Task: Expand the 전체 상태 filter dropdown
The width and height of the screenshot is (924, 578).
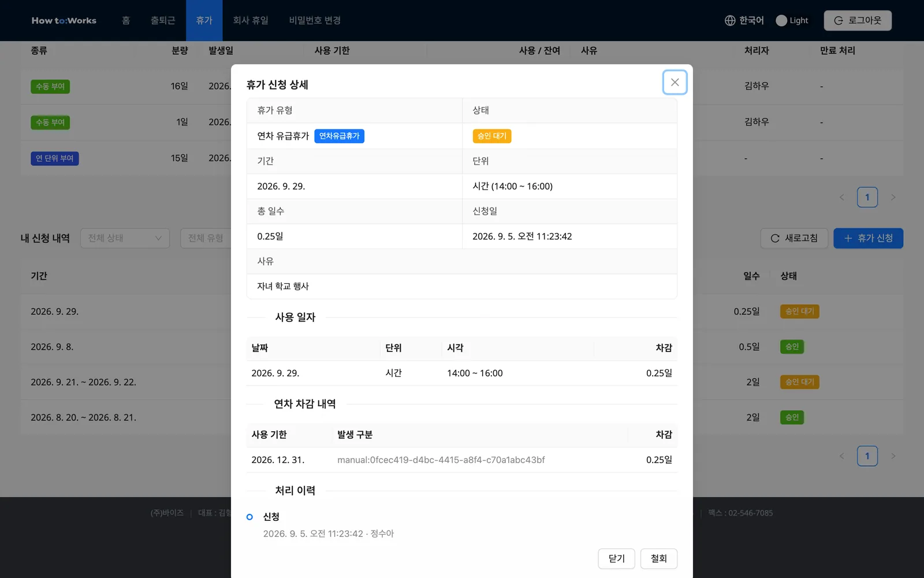Action: pyautogui.click(x=125, y=238)
